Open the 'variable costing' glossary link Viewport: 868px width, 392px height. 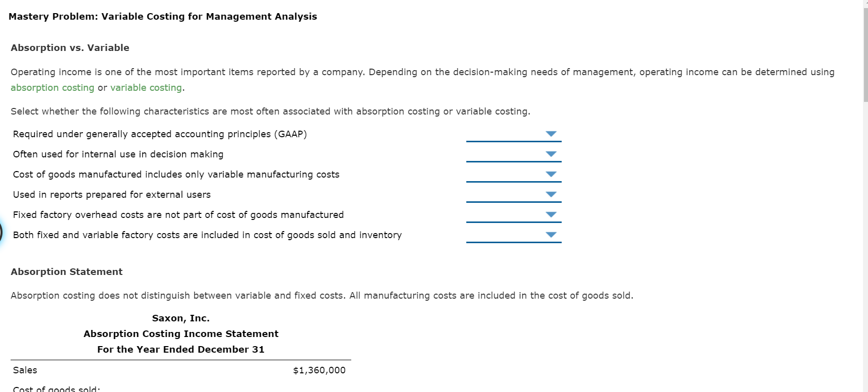(145, 88)
